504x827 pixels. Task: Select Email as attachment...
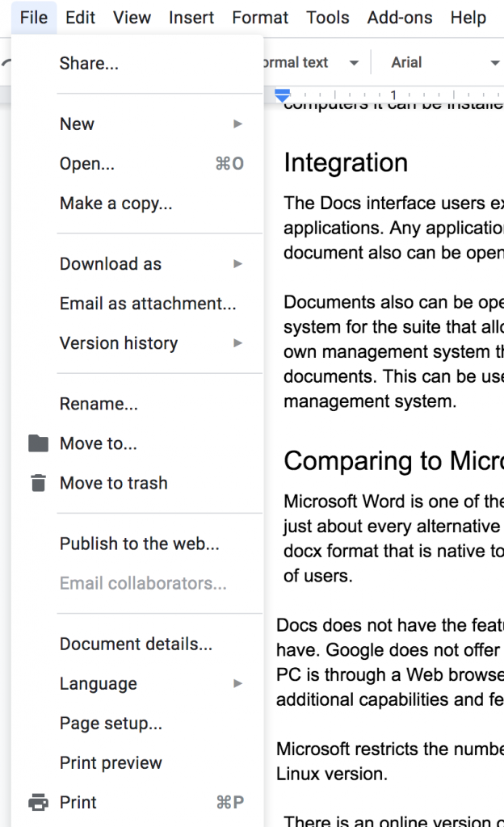click(x=137, y=304)
